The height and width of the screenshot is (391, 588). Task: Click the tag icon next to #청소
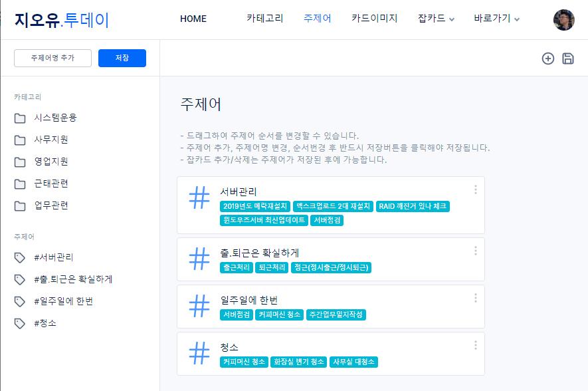pyautogui.click(x=20, y=324)
